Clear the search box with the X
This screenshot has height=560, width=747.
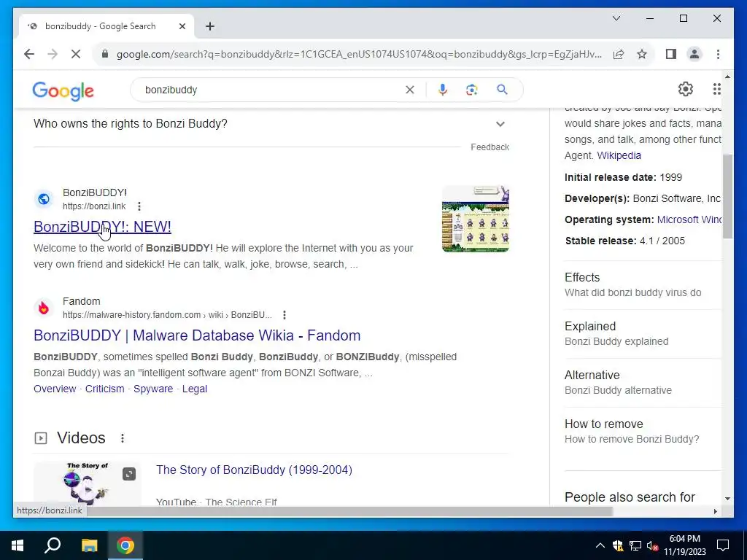410,90
